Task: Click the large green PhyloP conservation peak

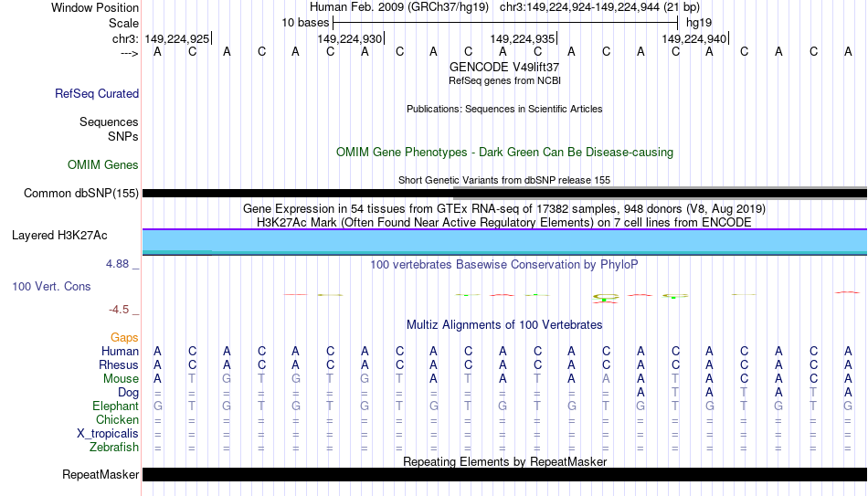Action: click(x=606, y=298)
